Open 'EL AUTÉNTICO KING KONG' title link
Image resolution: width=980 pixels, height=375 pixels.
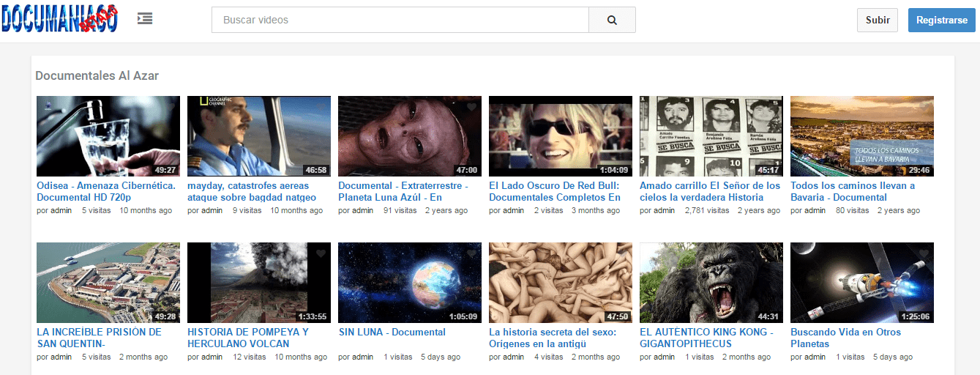pyautogui.click(x=707, y=338)
